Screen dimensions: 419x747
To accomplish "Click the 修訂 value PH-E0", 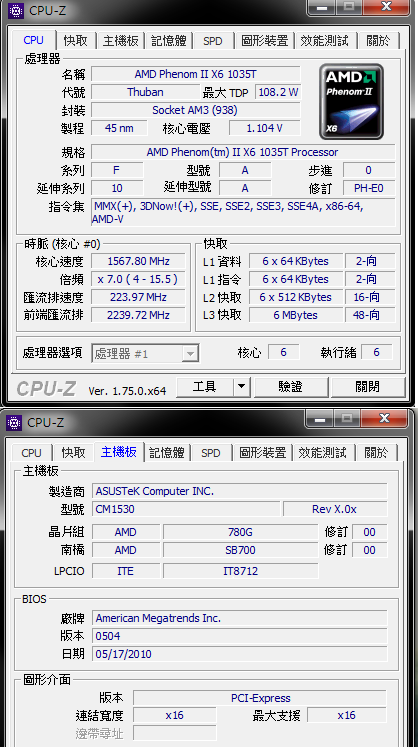I will [x=369, y=188].
